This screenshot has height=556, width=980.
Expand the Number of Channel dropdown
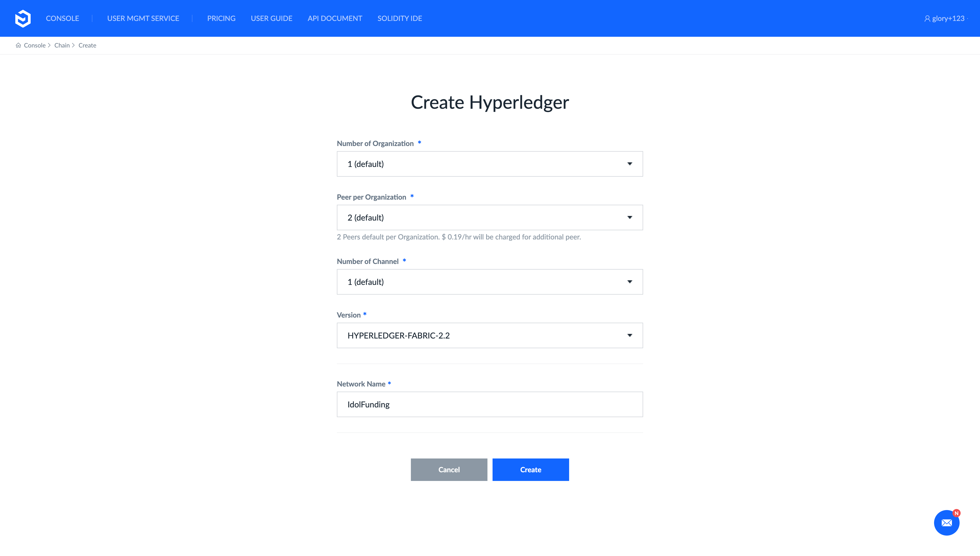coord(489,282)
